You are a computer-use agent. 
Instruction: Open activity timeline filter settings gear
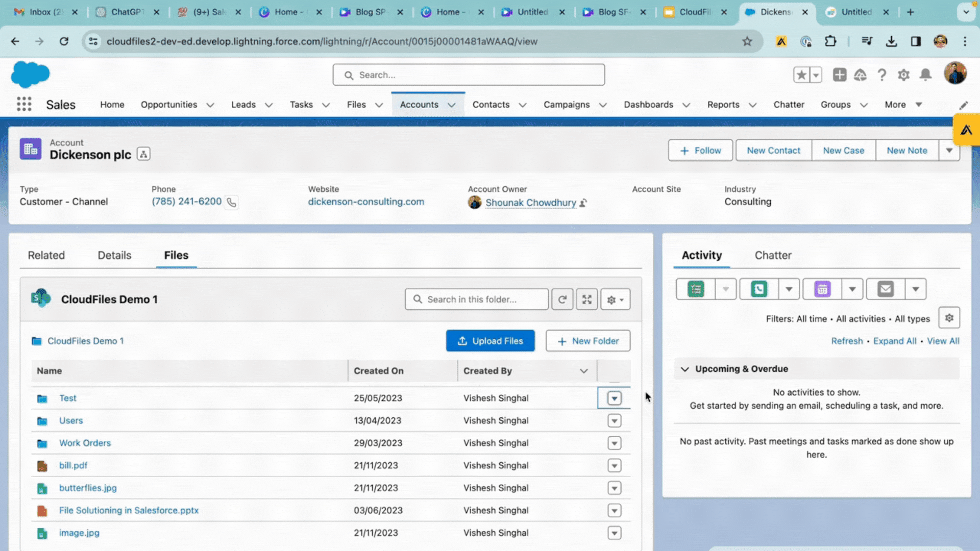tap(949, 318)
